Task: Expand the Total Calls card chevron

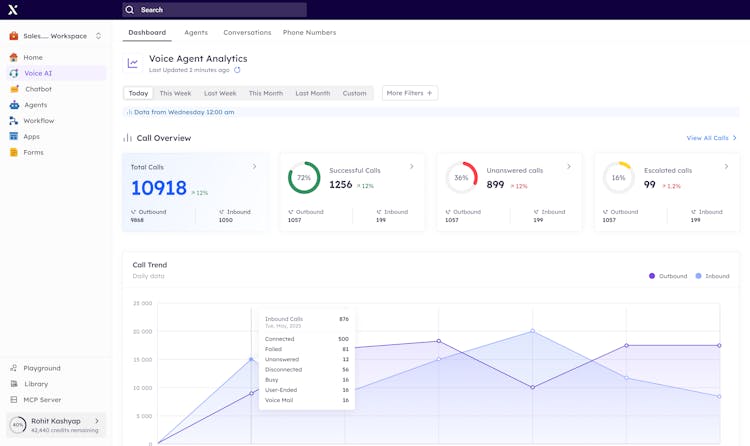Action: pyautogui.click(x=254, y=167)
